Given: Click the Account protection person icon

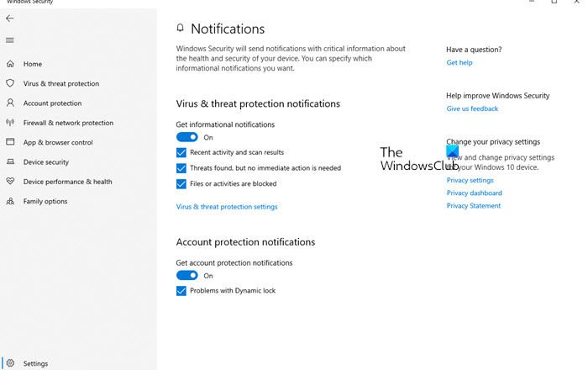Looking at the screenshot, I should (x=10, y=103).
